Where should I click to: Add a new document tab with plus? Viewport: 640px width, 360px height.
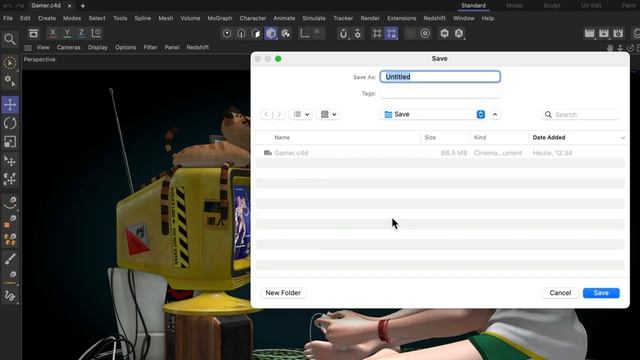coord(82,6)
